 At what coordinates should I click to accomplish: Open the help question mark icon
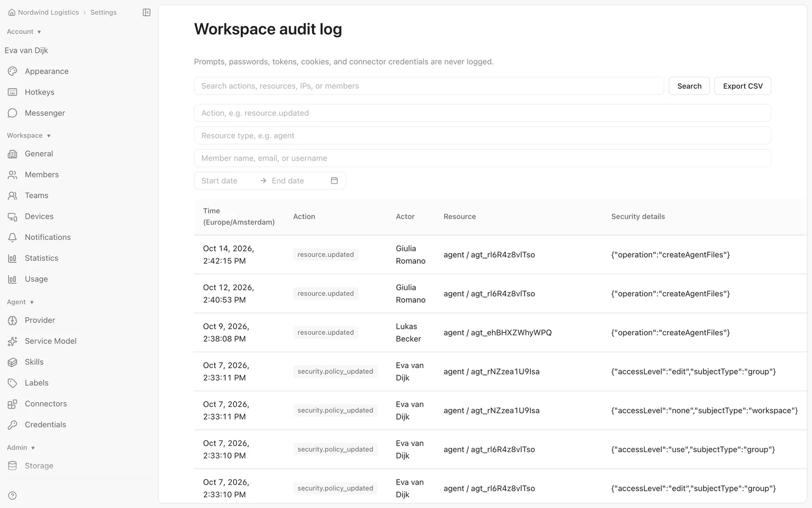(13, 495)
